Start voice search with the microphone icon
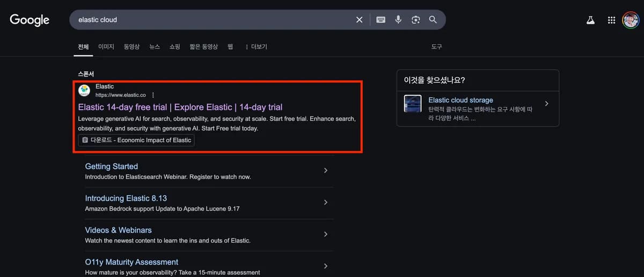 pyautogui.click(x=398, y=20)
